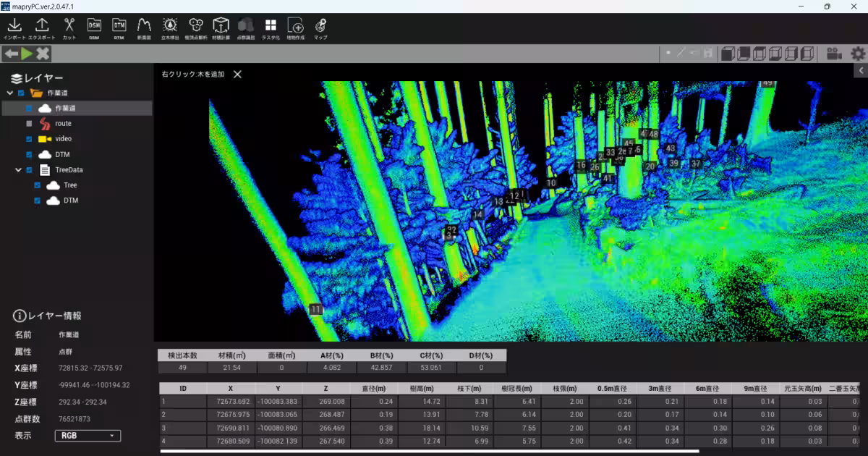Image resolution: width=868 pixels, height=456 pixels.
Task: Toggle visibility of the Tree layer
Action: pos(38,185)
